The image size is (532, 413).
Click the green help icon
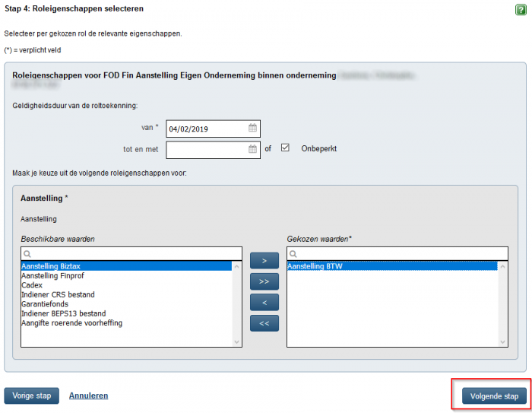pyautogui.click(x=521, y=9)
